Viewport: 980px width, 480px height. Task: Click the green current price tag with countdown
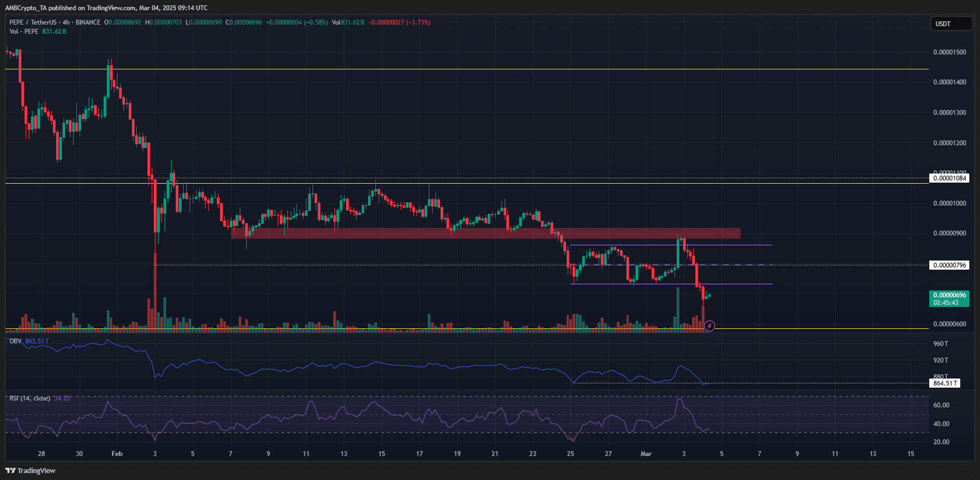[949, 299]
